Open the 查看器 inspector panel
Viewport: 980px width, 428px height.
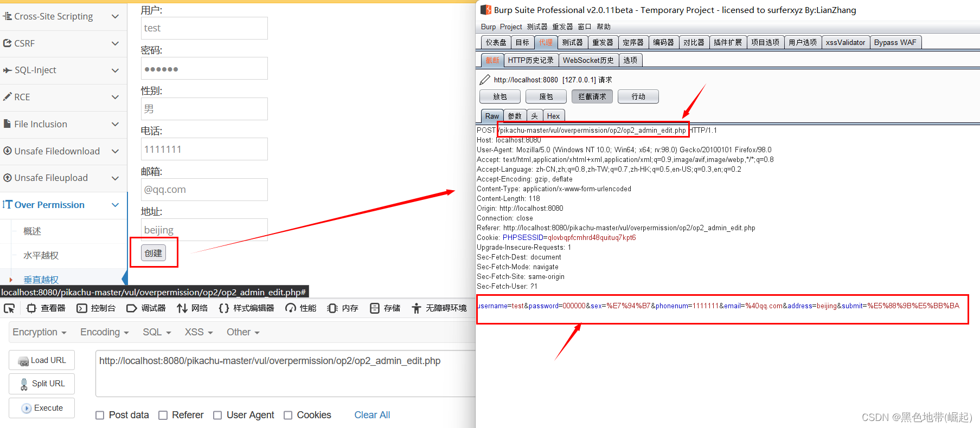46,308
